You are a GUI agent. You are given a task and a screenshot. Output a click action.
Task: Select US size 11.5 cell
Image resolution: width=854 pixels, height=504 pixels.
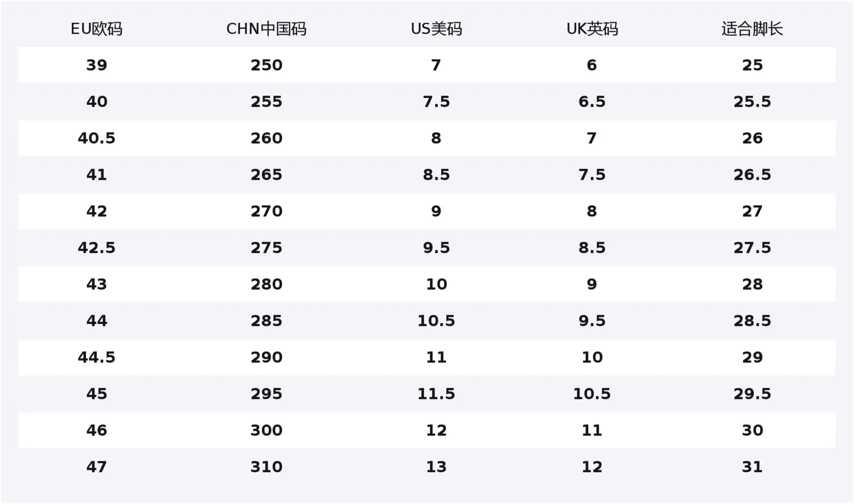[x=437, y=394]
